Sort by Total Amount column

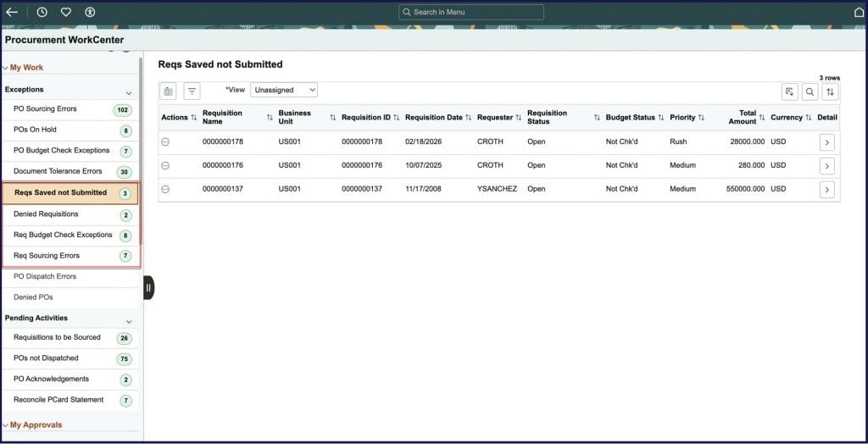point(762,118)
